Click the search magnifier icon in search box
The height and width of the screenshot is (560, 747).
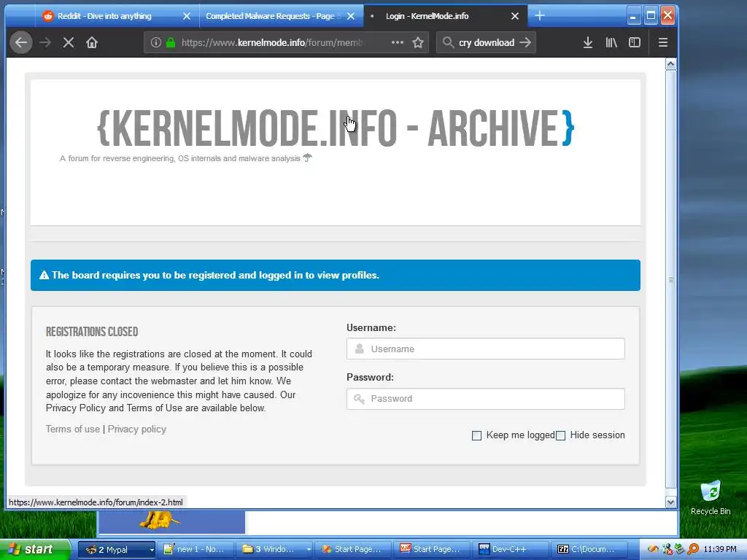coord(448,42)
